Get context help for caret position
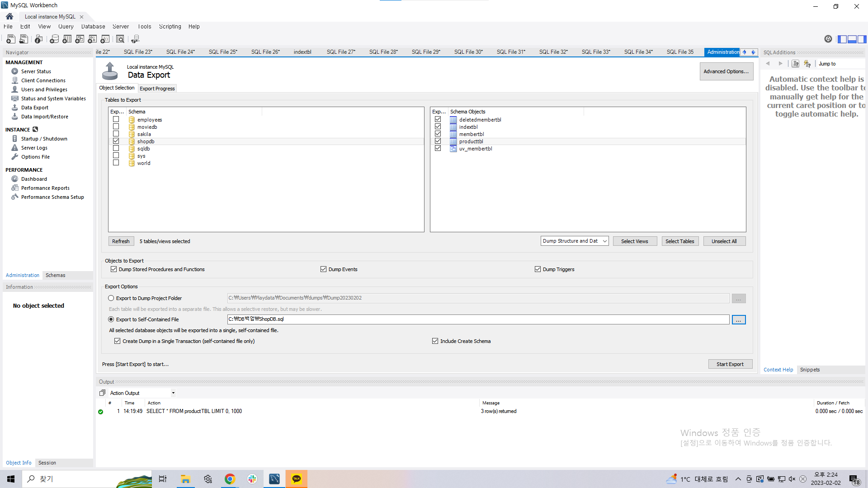 pyautogui.click(x=796, y=64)
